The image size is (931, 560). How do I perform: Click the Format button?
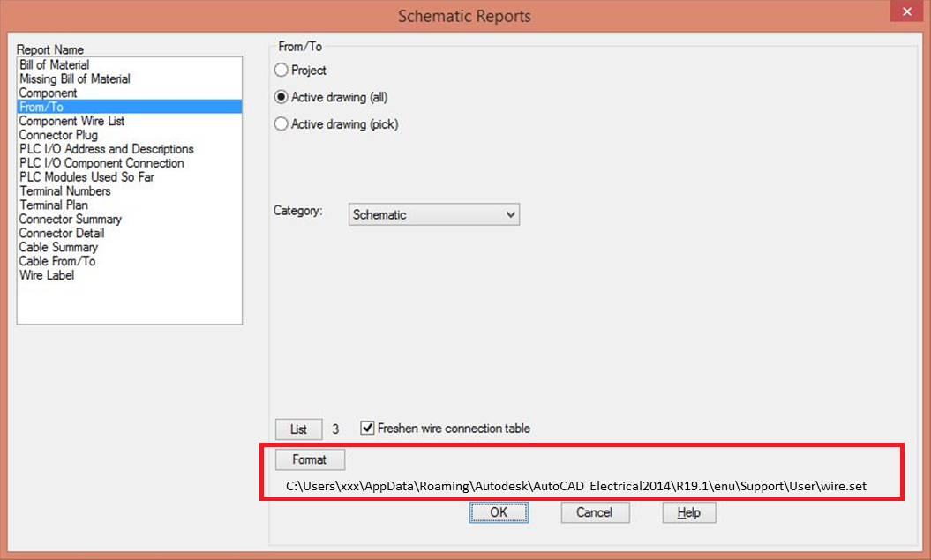(x=310, y=459)
